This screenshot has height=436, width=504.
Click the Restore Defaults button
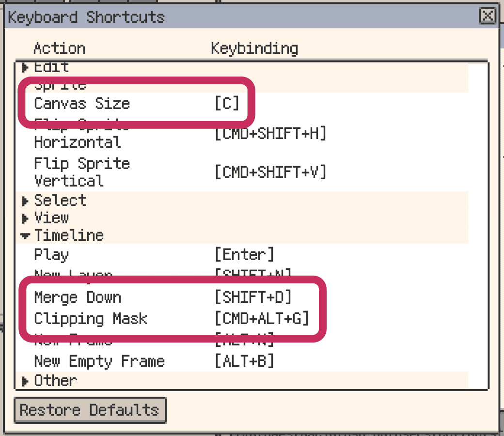90,410
